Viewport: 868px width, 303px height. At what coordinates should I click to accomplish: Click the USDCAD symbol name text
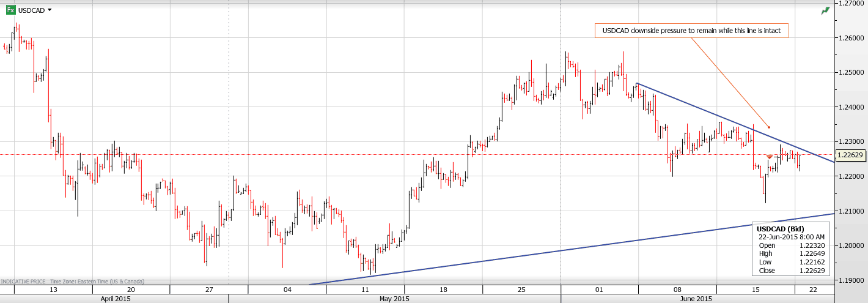coord(31,10)
